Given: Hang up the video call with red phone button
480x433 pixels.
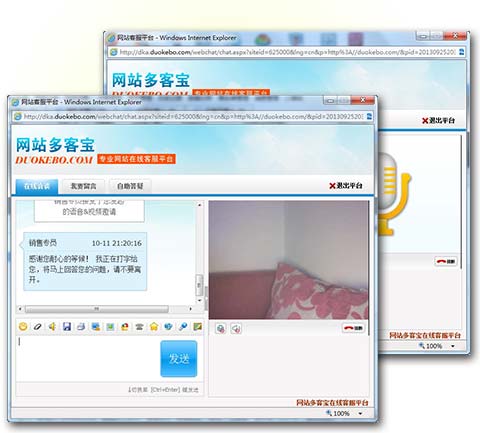Looking at the screenshot, I should click(354, 328).
